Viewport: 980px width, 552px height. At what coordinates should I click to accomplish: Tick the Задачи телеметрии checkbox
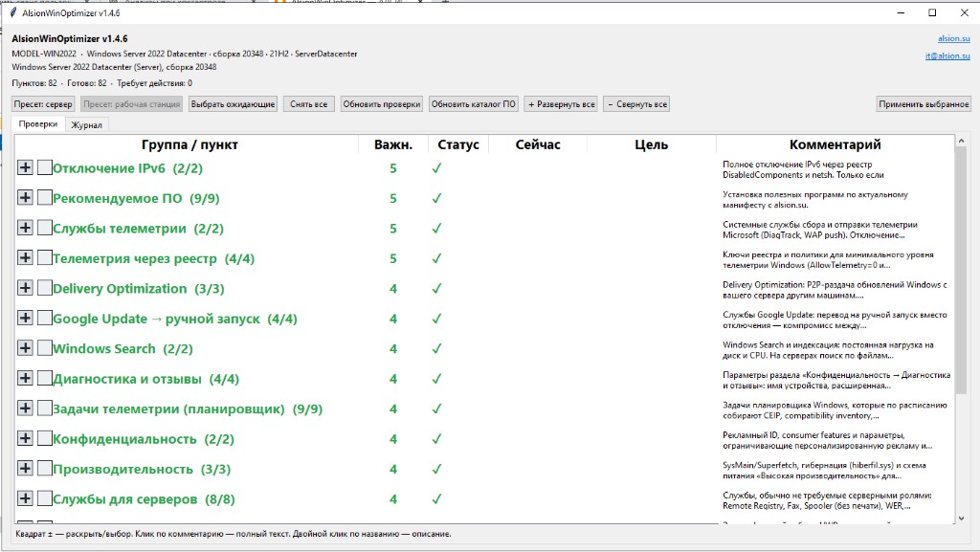coord(44,408)
